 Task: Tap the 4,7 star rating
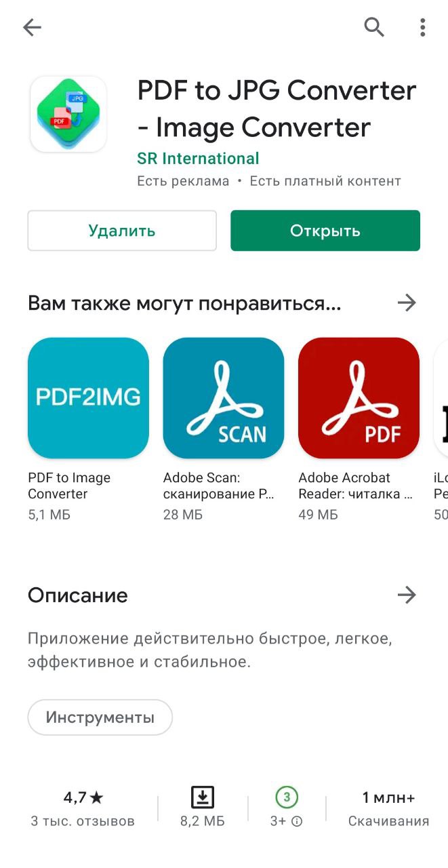click(x=83, y=797)
